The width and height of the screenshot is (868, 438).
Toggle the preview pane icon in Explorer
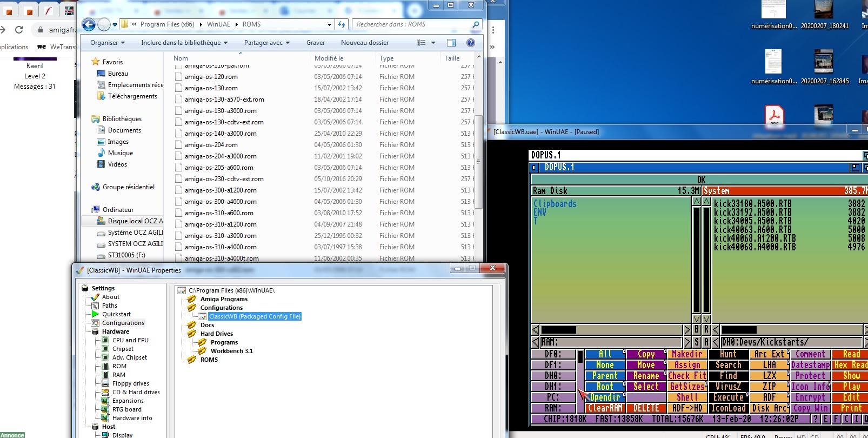point(451,43)
